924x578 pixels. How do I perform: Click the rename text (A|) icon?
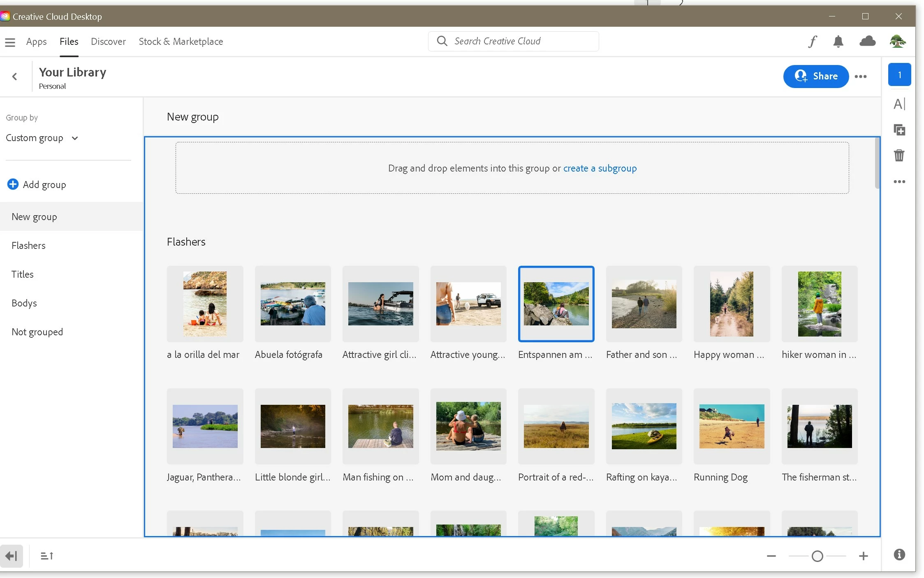click(x=899, y=104)
